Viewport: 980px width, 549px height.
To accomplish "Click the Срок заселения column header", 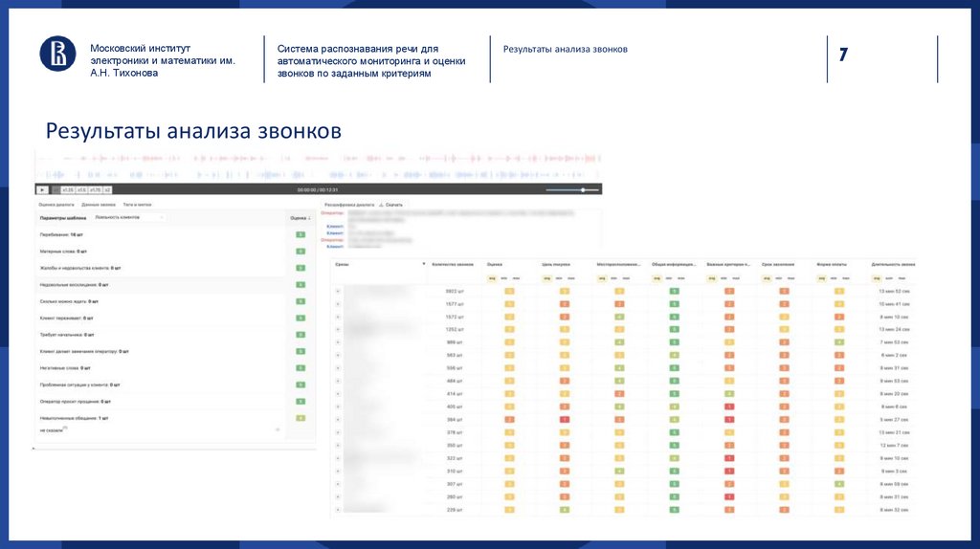I will tap(777, 264).
